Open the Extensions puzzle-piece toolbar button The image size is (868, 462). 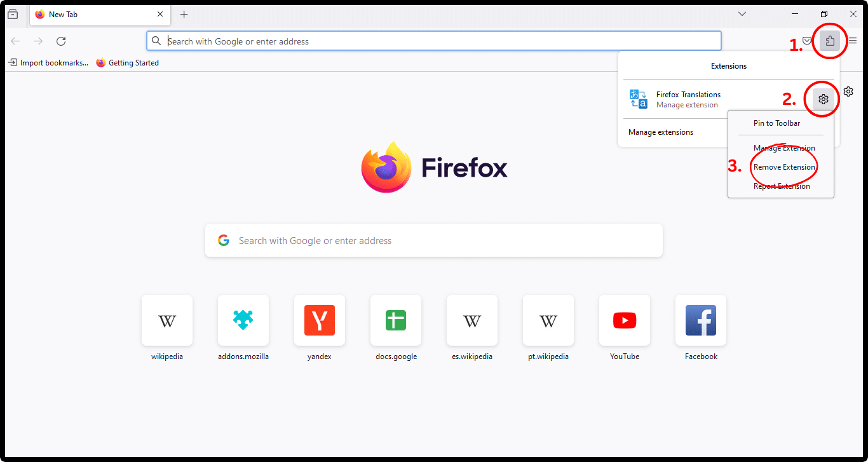[x=830, y=41]
